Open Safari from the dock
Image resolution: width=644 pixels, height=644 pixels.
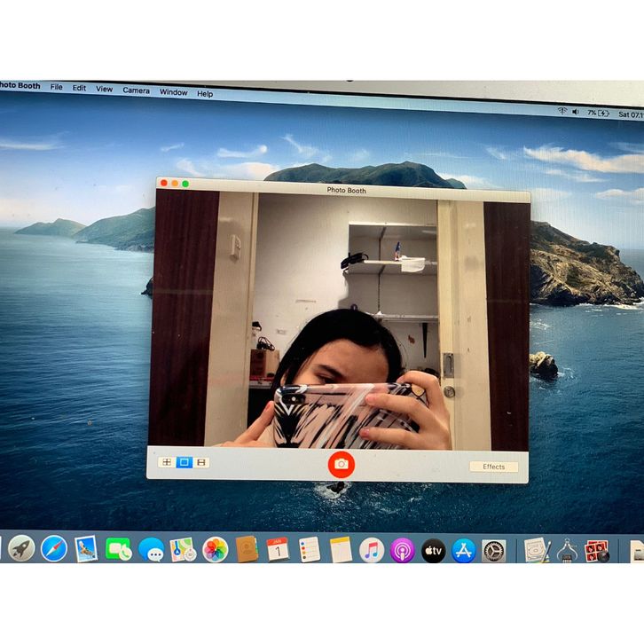pyautogui.click(x=53, y=549)
